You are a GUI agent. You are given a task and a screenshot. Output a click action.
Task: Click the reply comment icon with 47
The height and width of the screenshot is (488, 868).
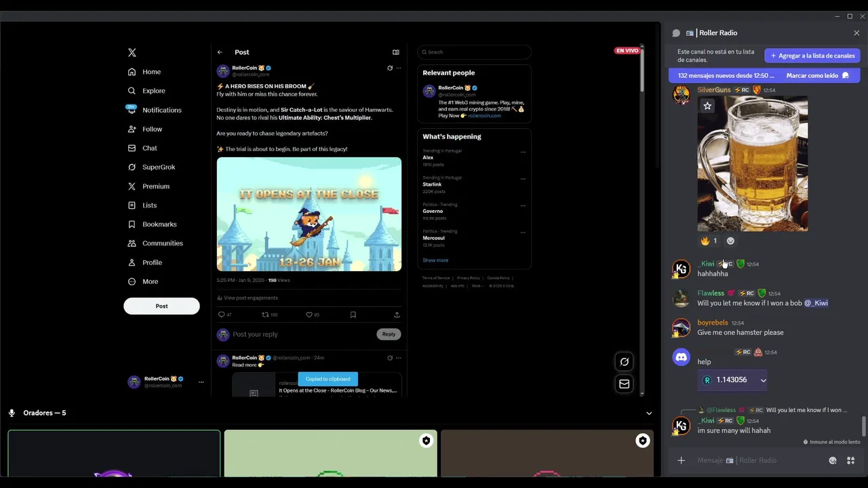pos(224,314)
